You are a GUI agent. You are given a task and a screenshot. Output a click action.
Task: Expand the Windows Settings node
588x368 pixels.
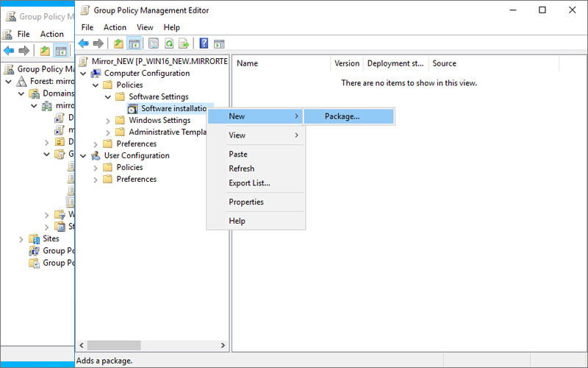[x=107, y=121]
